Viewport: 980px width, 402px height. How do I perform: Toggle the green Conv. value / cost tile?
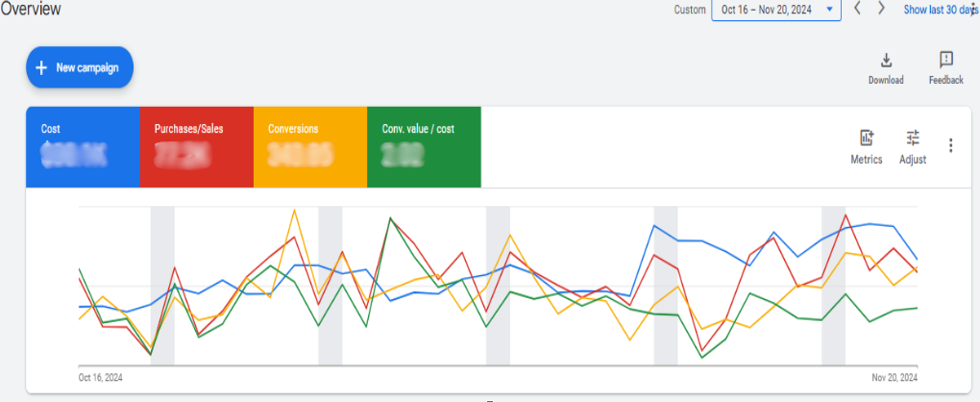(x=424, y=147)
